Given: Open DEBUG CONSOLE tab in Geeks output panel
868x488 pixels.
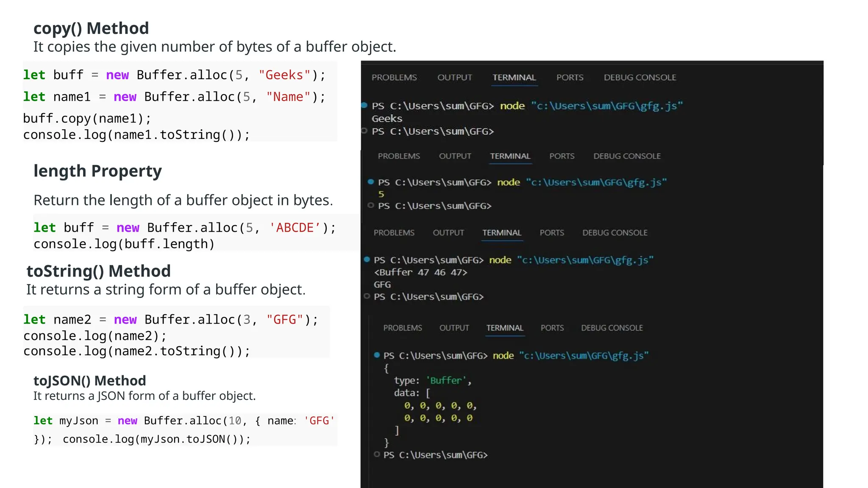Looking at the screenshot, I should (x=640, y=78).
